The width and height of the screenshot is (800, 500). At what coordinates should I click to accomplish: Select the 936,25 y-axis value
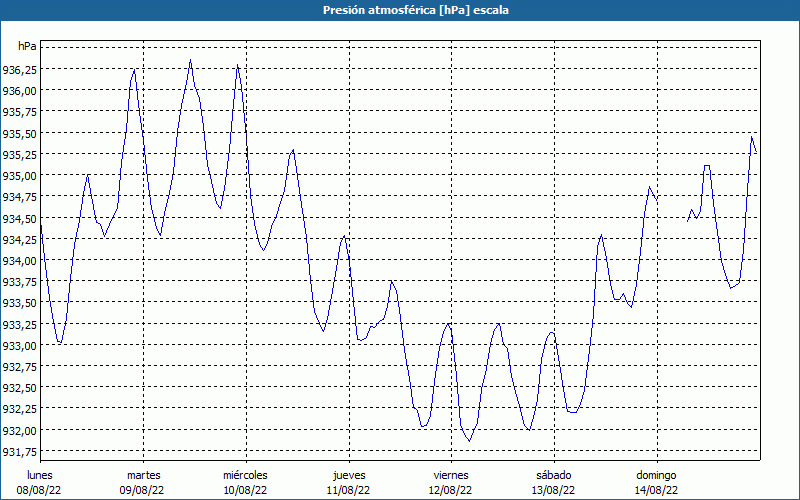[19, 70]
